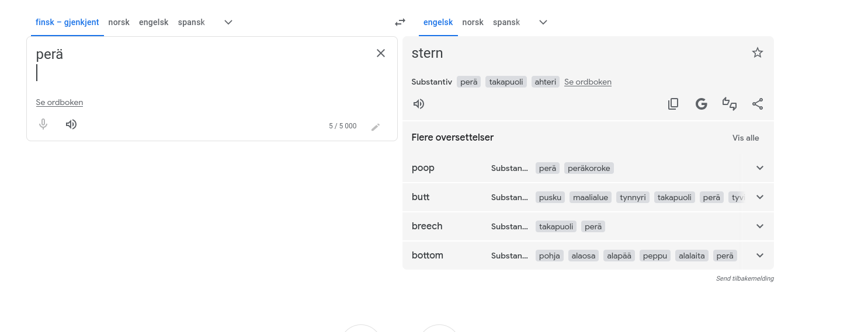868x332 pixels.
Task: Open 'Se ordboken' link under source text
Action: [60, 102]
